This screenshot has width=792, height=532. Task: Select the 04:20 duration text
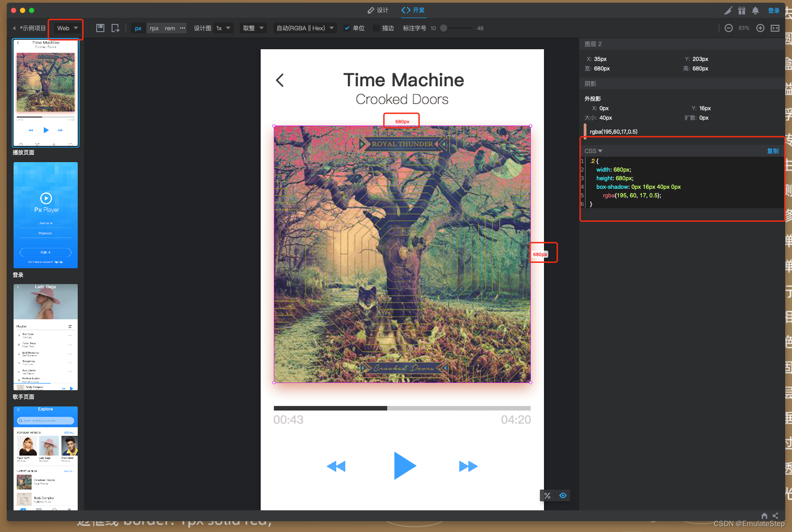(516, 420)
